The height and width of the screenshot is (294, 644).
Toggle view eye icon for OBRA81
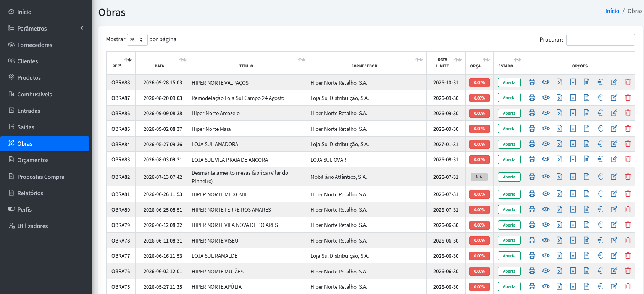point(546,194)
